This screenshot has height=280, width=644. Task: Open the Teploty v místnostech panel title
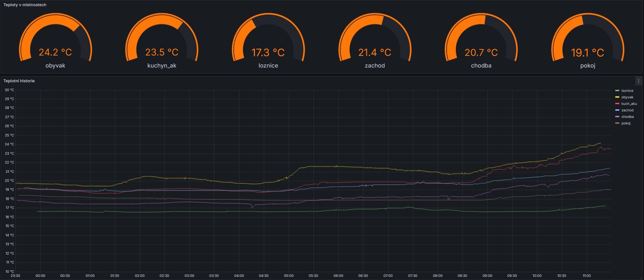[25, 5]
